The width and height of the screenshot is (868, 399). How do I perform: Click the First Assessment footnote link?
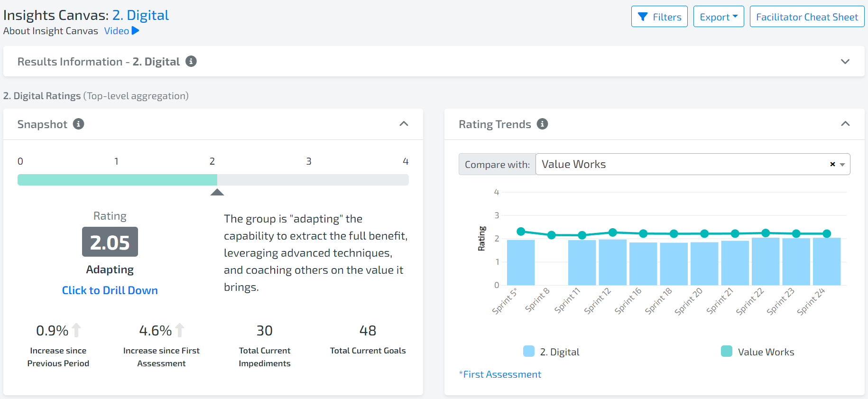coord(500,374)
